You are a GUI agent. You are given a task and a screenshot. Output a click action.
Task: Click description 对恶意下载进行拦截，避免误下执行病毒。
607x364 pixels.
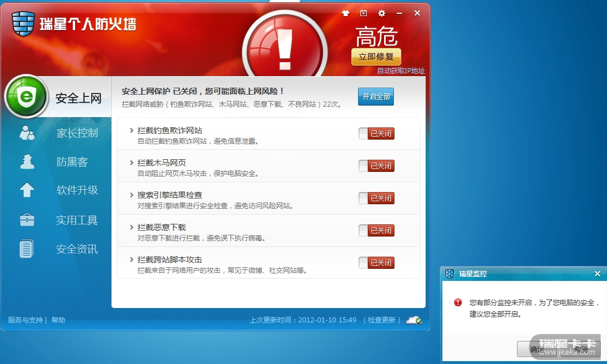point(202,238)
